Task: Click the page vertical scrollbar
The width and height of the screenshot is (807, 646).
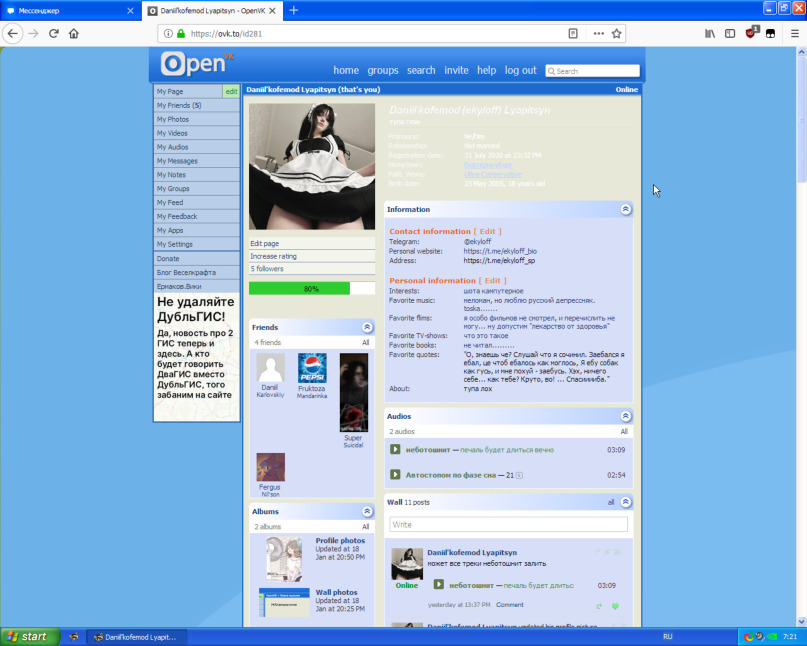Action: pos(801,118)
